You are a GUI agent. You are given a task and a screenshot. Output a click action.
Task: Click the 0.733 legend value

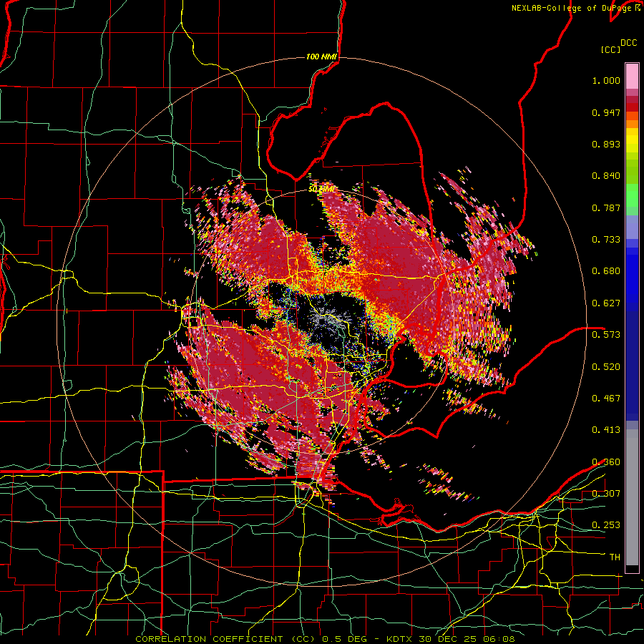[606, 240]
